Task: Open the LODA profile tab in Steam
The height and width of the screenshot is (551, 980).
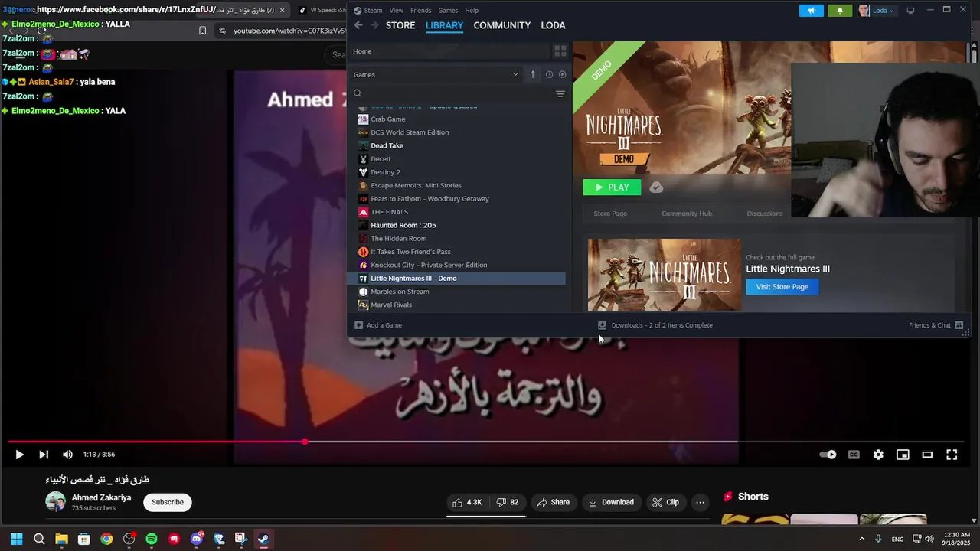Action: click(554, 25)
